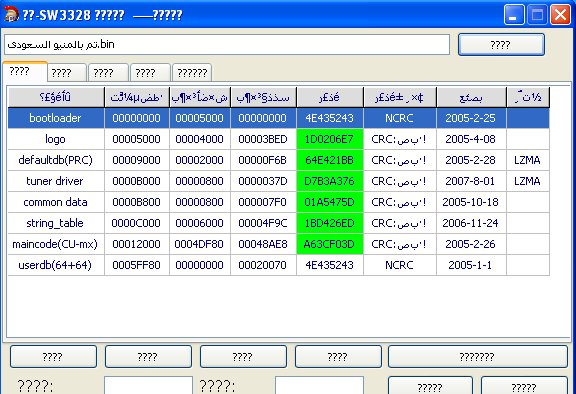Click the date cell 2007-8-01
576x394 pixels.
(471, 181)
